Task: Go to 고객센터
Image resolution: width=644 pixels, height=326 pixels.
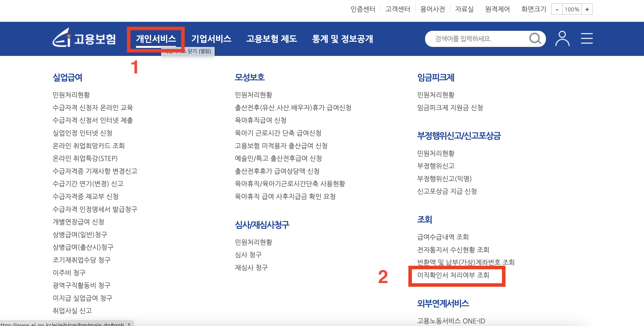Action: [x=398, y=9]
